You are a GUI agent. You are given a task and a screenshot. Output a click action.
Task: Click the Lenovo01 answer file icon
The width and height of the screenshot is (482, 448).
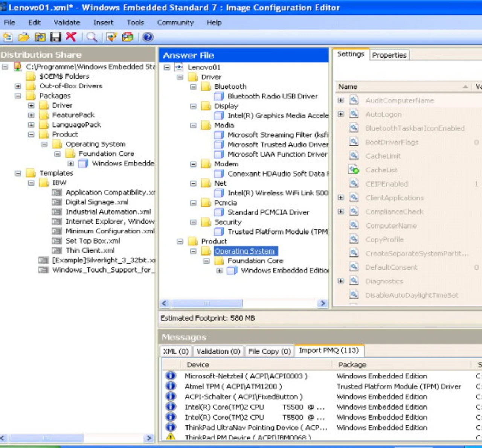click(179, 67)
